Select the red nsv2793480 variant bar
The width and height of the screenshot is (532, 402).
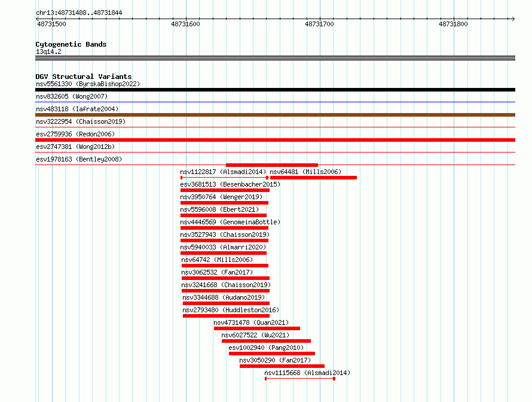click(x=227, y=316)
